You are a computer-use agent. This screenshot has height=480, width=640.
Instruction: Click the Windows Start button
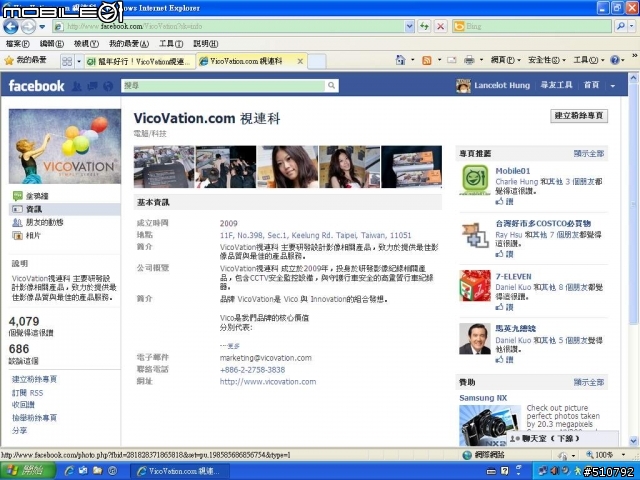point(28,471)
